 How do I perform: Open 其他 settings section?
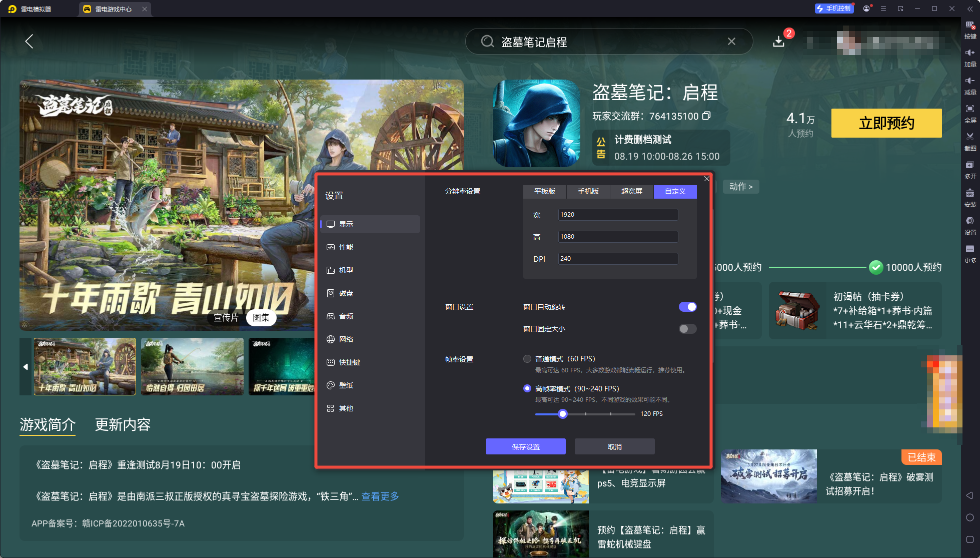(371, 408)
